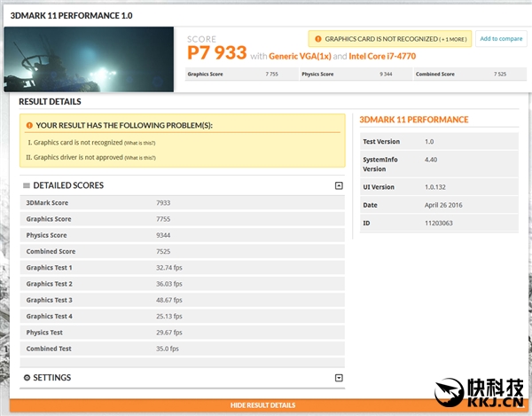
Task: Open the Intel Core i7-4770 link
Action: pos(381,56)
